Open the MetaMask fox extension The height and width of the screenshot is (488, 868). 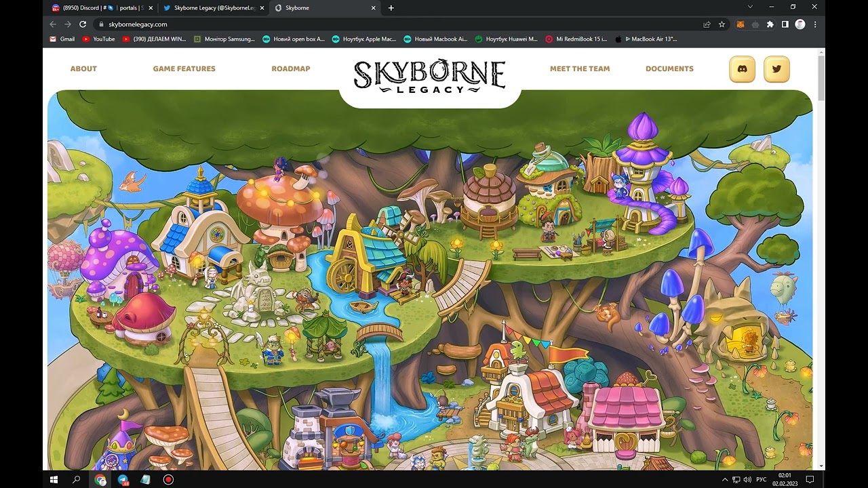(741, 24)
